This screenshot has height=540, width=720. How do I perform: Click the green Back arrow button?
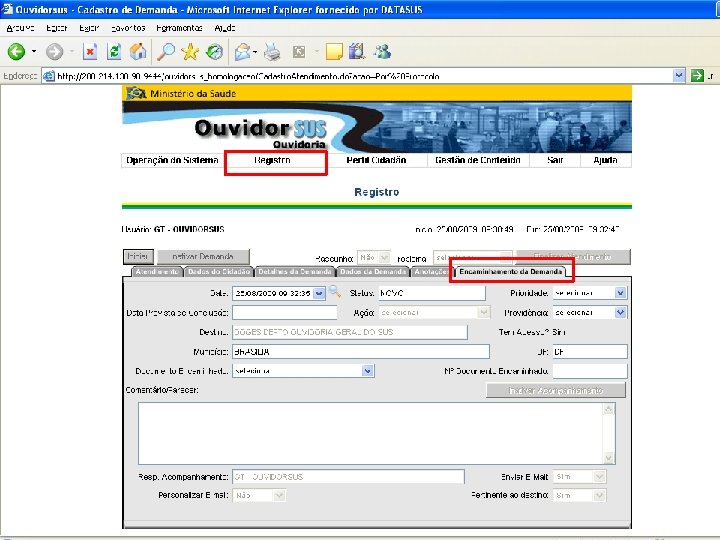[x=16, y=51]
